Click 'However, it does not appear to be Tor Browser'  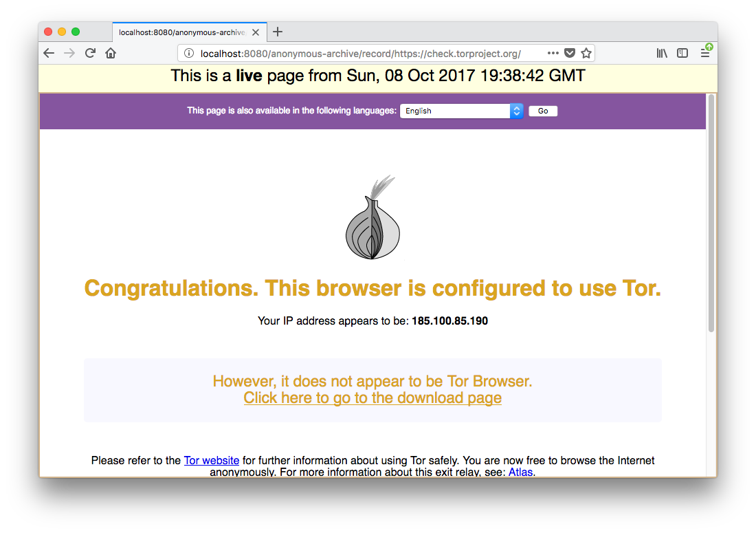click(x=373, y=381)
